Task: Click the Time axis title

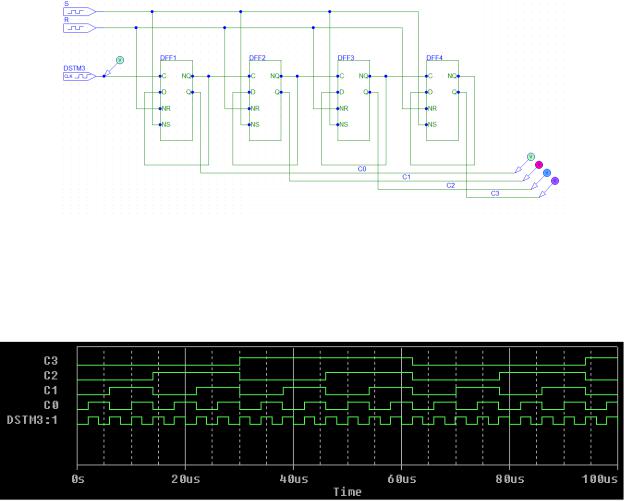Action: pos(347,492)
